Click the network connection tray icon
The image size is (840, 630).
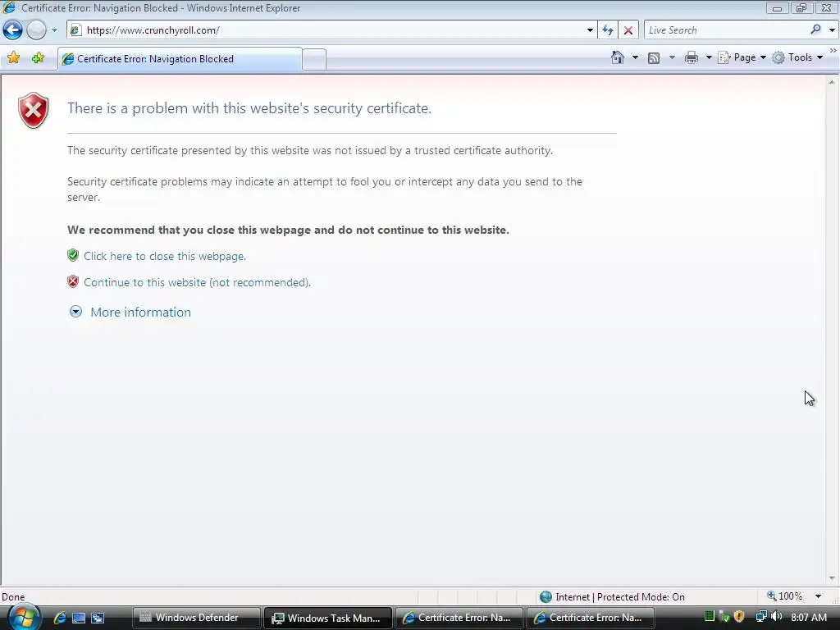click(x=761, y=617)
